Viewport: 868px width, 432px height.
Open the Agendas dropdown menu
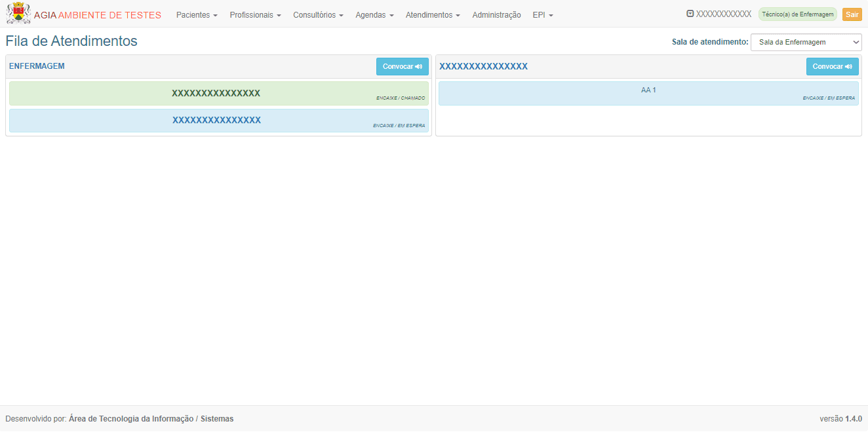tap(374, 15)
